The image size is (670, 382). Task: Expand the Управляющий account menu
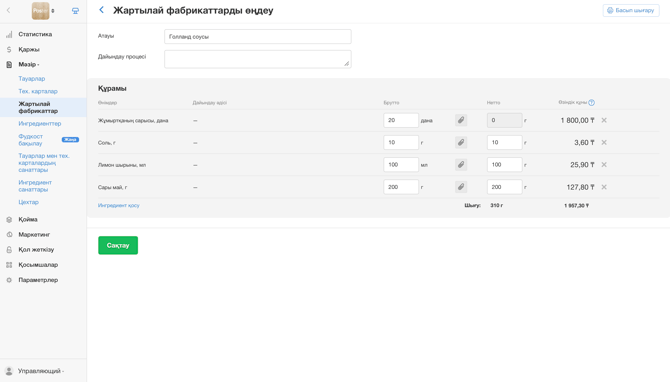pyautogui.click(x=41, y=371)
